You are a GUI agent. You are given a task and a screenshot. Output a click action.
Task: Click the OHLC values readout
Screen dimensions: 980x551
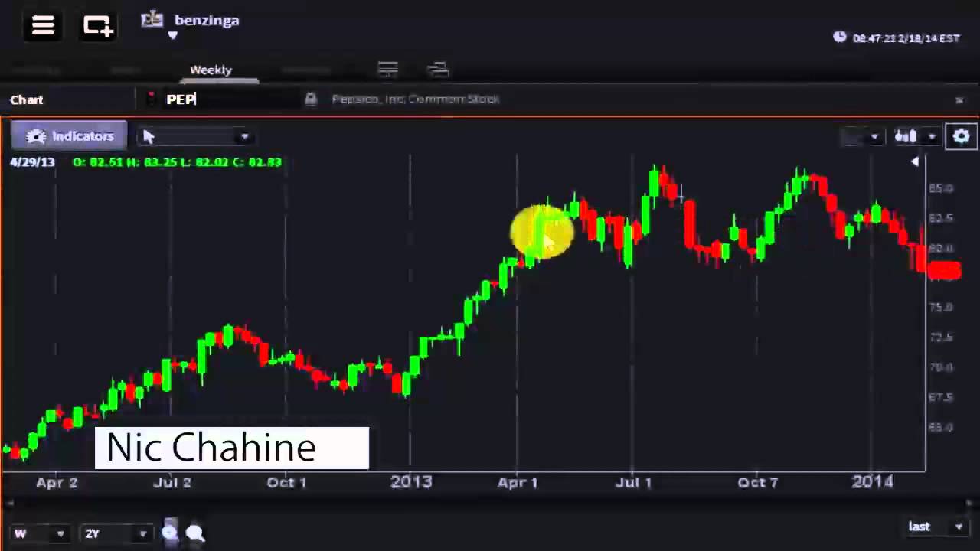[x=177, y=162]
